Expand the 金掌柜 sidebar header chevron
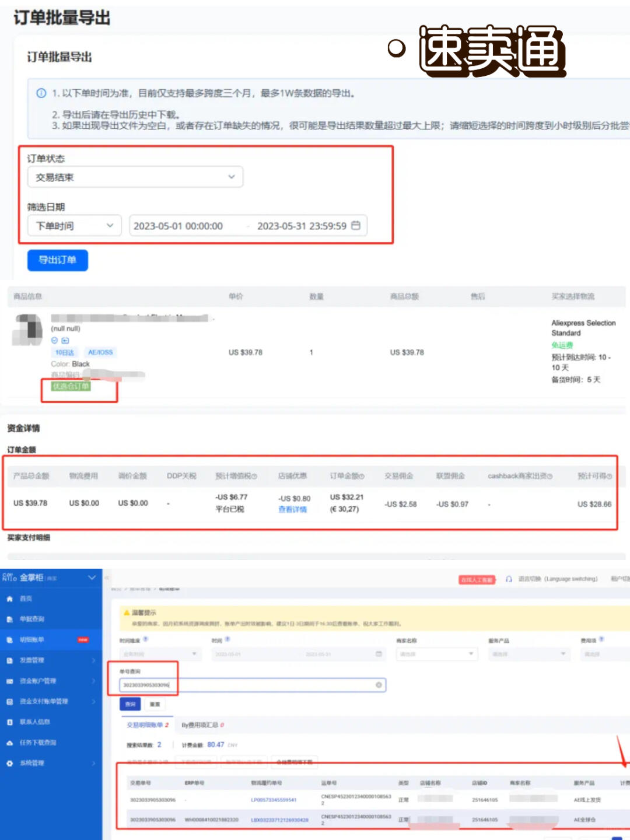The height and width of the screenshot is (840, 630). (x=92, y=577)
